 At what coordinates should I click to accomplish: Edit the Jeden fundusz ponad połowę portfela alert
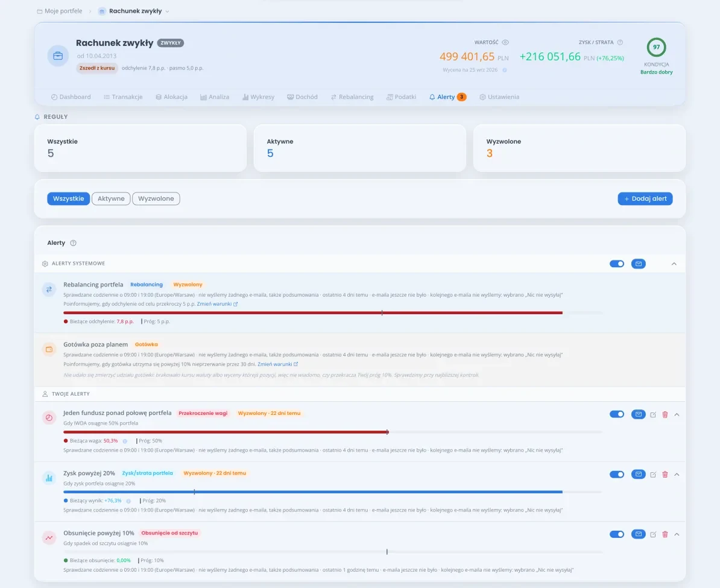coord(653,415)
